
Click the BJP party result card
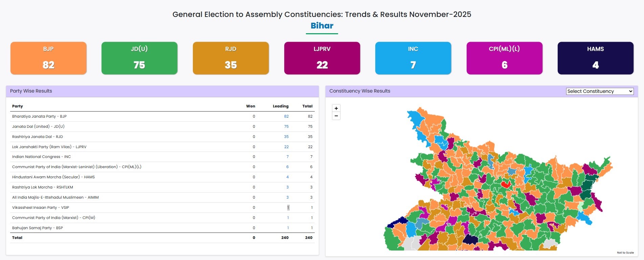[48, 58]
